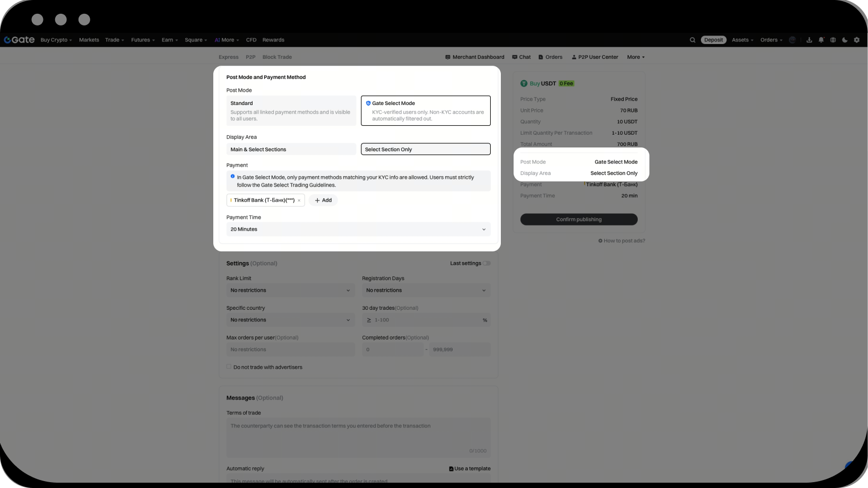868x488 pixels.
Task: Open the AI More menu in top nav
Action: [227, 40]
